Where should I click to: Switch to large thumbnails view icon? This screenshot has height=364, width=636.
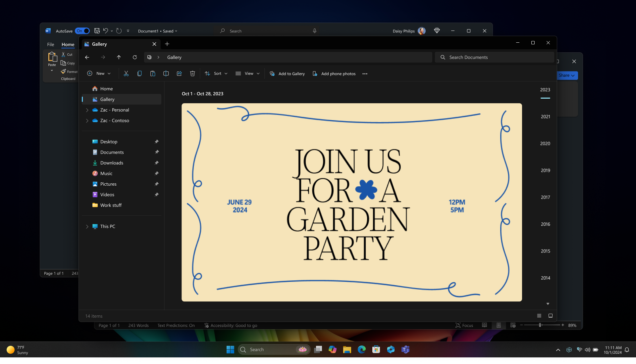click(x=551, y=316)
